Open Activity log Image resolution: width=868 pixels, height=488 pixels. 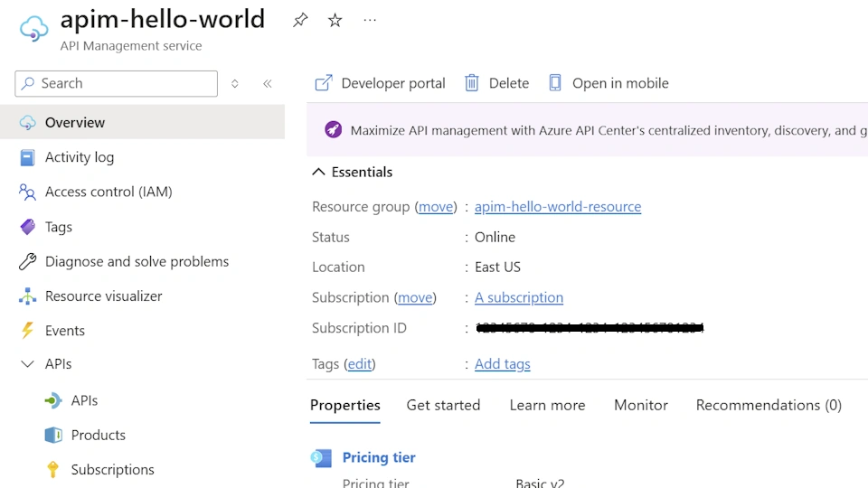[x=80, y=157]
